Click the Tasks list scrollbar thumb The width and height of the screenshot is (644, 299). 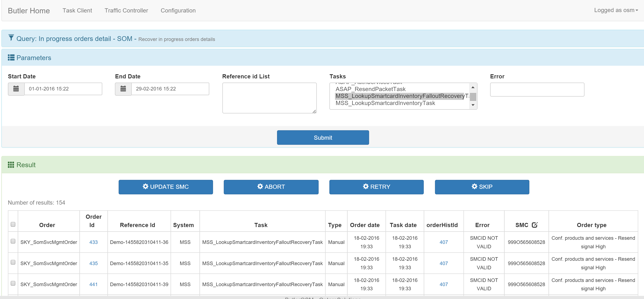coord(473,96)
